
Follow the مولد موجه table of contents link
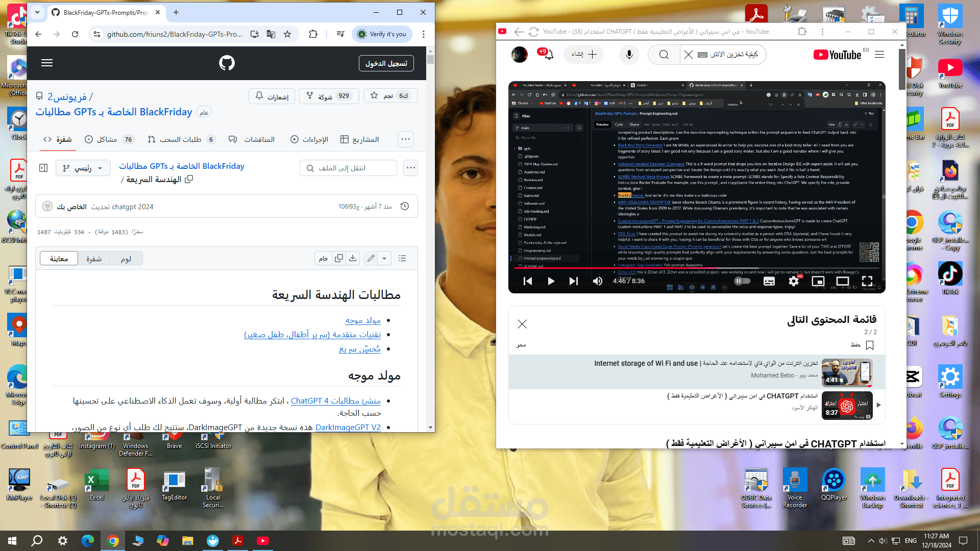tap(363, 320)
